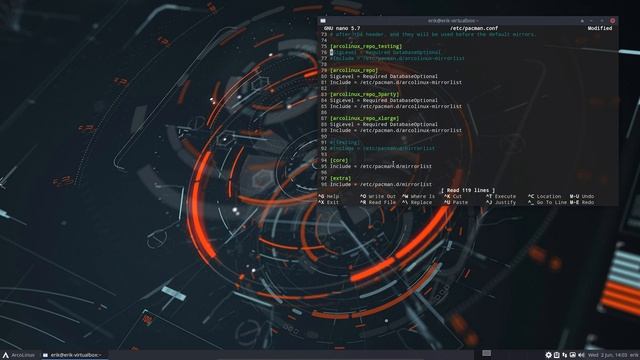Viewport: 640px width, 360px height.
Task: Click the [arcolinux_repo_3party] section header
Action: point(364,94)
